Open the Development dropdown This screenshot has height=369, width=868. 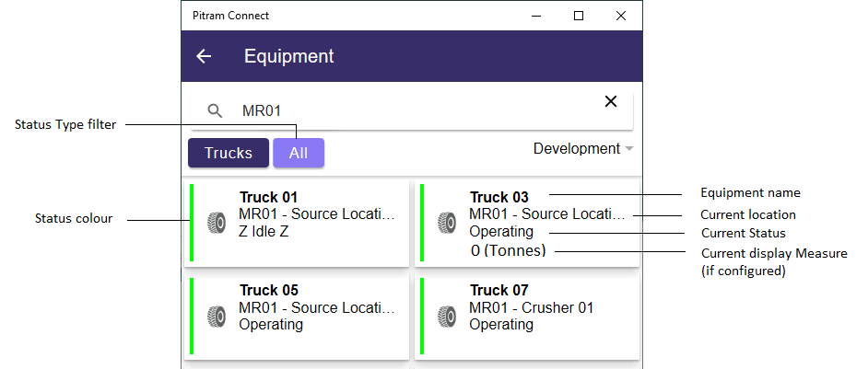tap(583, 149)
